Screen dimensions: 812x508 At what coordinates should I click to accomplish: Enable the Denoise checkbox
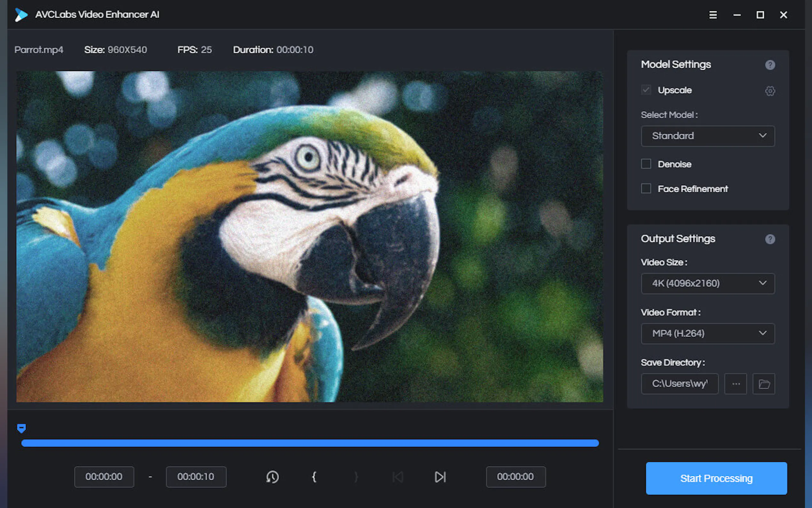[646, 164]
